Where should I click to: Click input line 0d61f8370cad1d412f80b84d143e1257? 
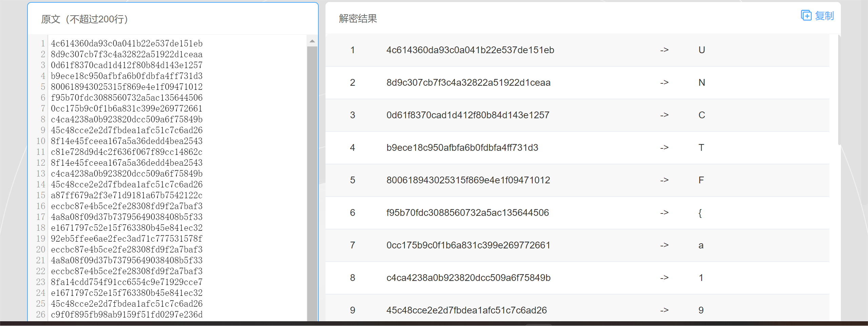(127, 65)
